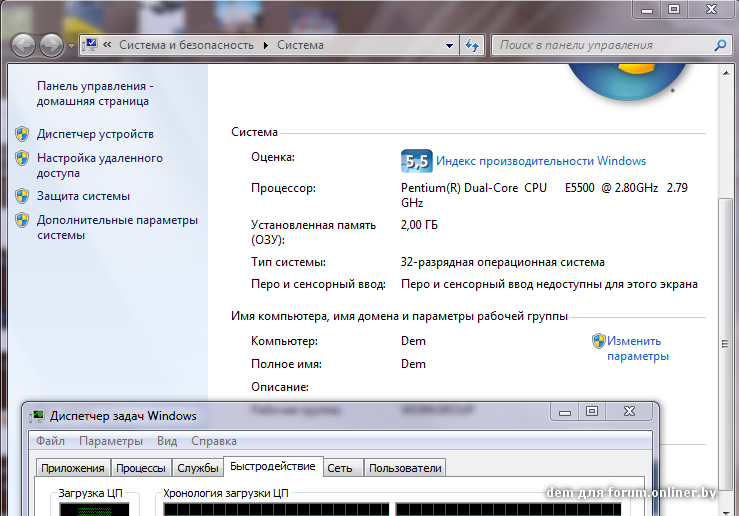
Task: Select the 'Быстродействие' tab
Action: pos(273,466)
